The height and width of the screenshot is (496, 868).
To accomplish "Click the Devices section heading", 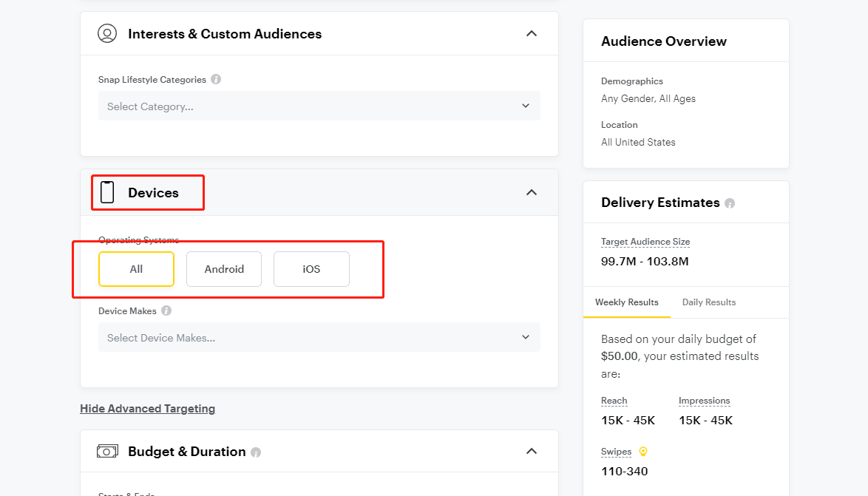I will pyautogui.click(x=153, y=193).
